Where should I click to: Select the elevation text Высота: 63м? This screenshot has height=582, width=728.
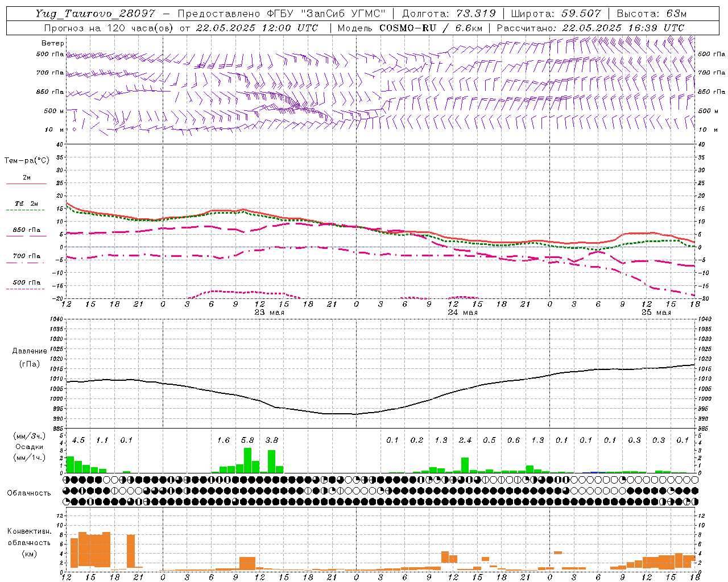tap(651, 14)
